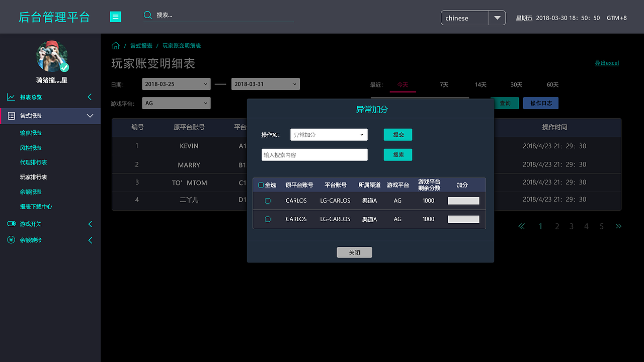644x362 pixels.
Task: Open the 2018-03-25 start date dropdown
Action: click(205, 84)
